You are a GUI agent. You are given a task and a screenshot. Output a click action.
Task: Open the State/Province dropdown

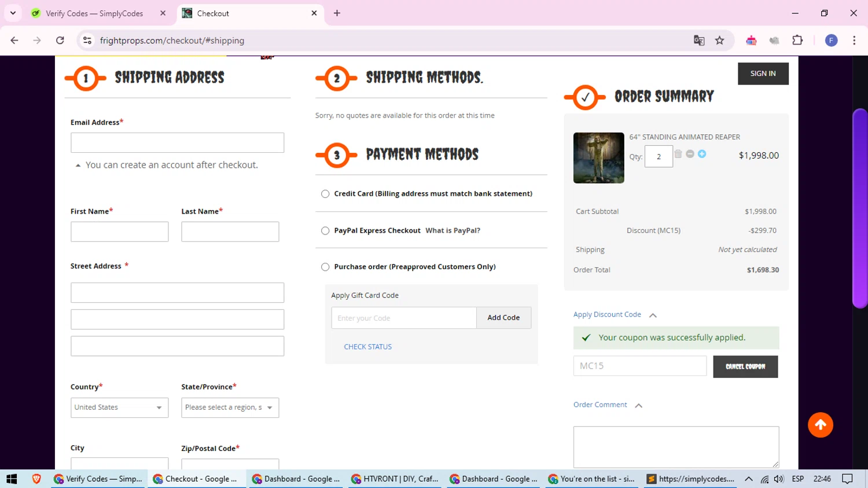click(x=230, y=408)
